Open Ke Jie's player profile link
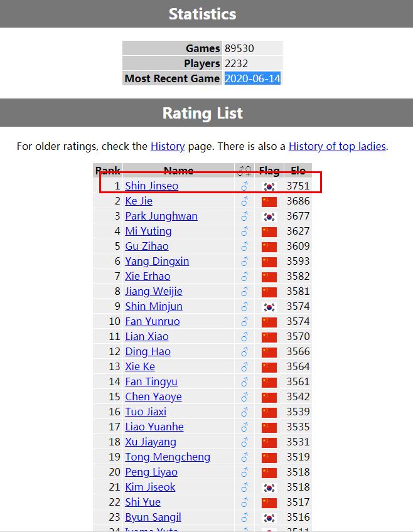 (139, 201)
